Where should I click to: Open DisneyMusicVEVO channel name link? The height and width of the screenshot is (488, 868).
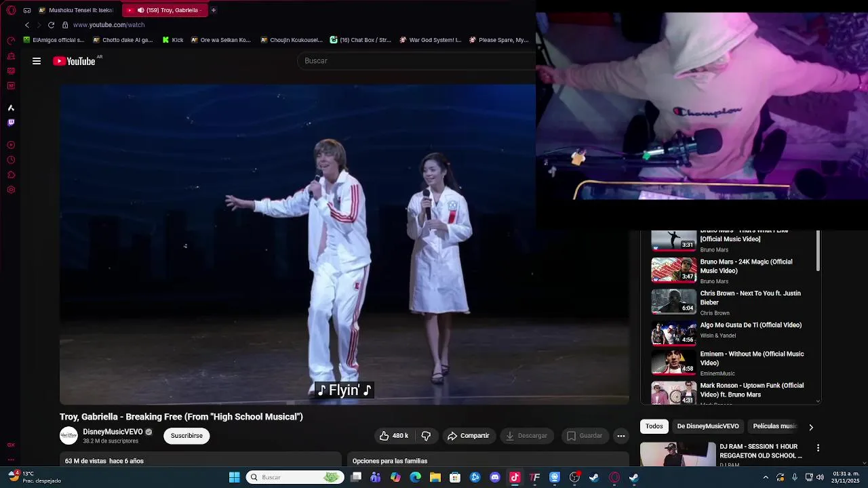pos(113,432)
